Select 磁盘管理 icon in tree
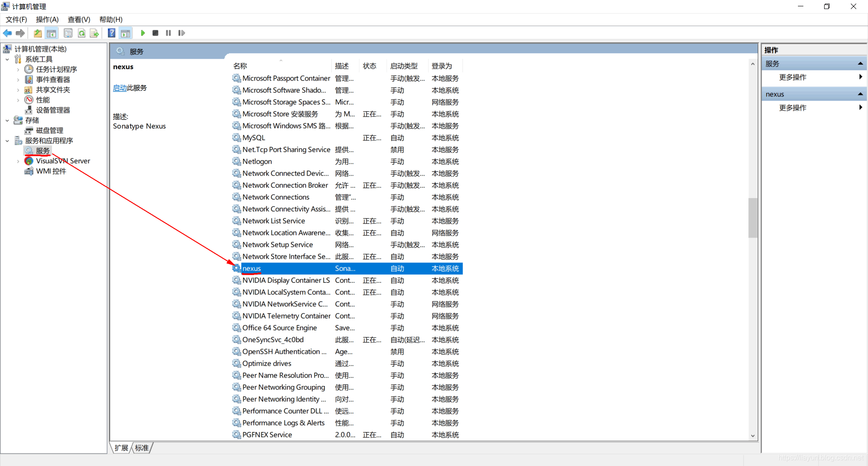Screen dimensions: 868x466 pyautogui.click(x=29, y=130)
